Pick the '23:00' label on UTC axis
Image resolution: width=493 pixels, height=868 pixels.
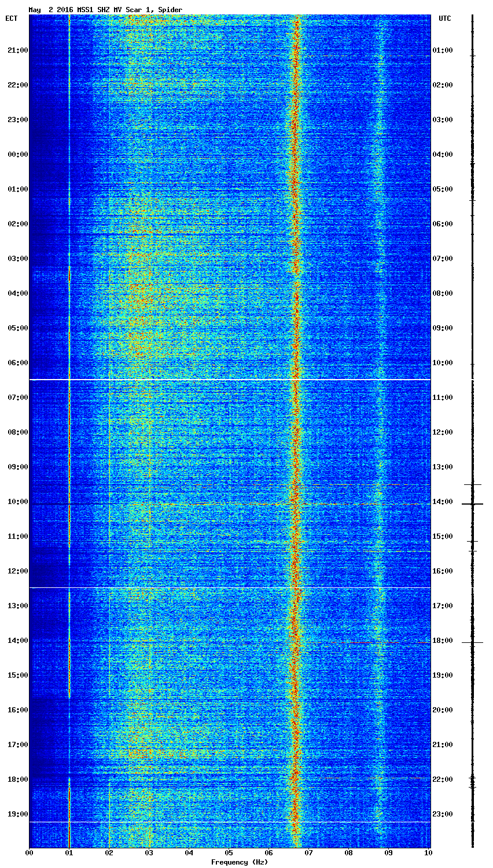pyautogui.click(x=443, y=814)
